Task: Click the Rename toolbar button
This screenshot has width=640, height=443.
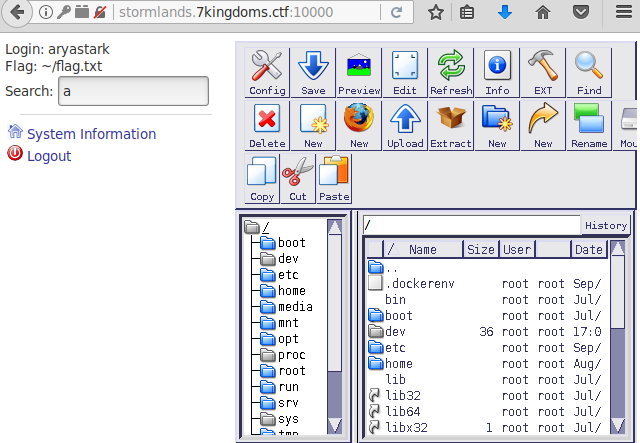Action: pos(589,126)
